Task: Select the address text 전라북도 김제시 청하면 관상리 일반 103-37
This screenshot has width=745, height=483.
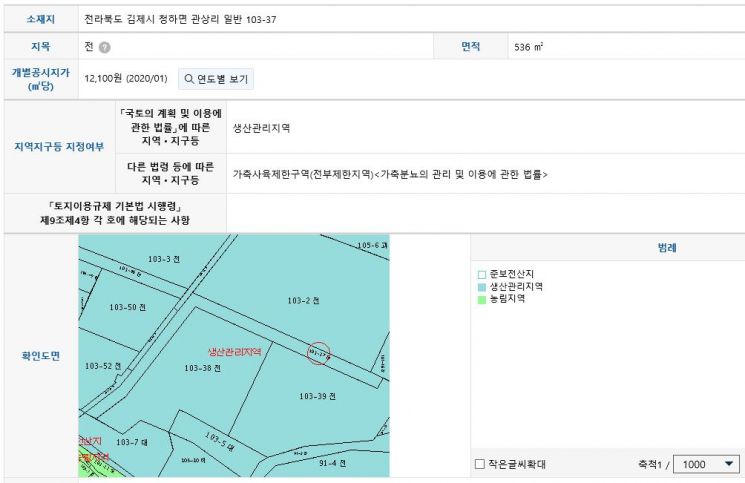Action: 180,19
